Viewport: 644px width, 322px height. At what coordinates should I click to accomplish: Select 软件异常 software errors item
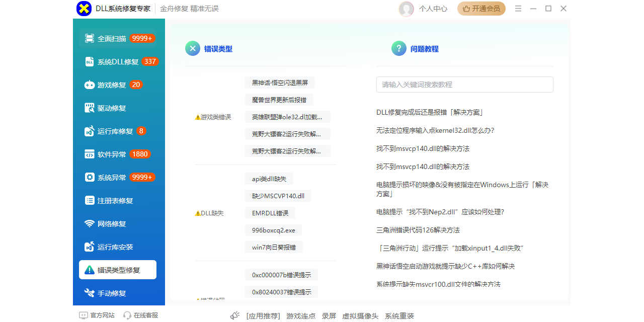pyautogui.click(x=112, y=154)
